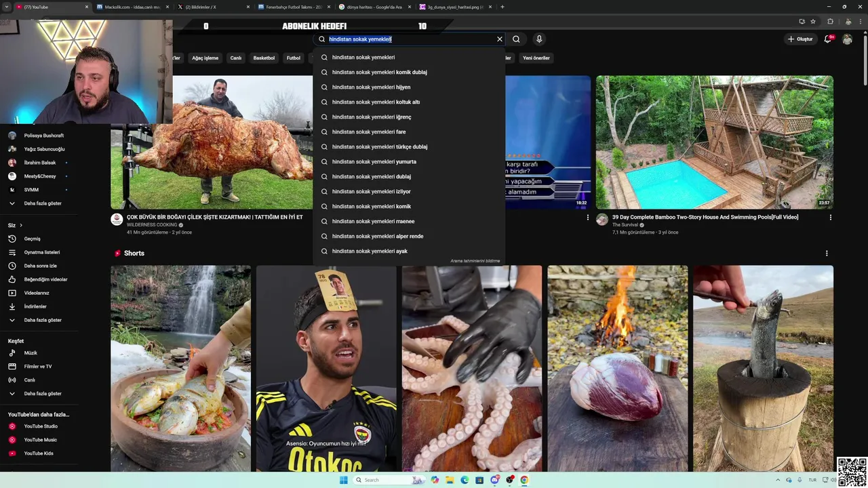Open the campfire heart Short thumbnail
Viewport: 868px width, 488px height.
click(618, 369)
